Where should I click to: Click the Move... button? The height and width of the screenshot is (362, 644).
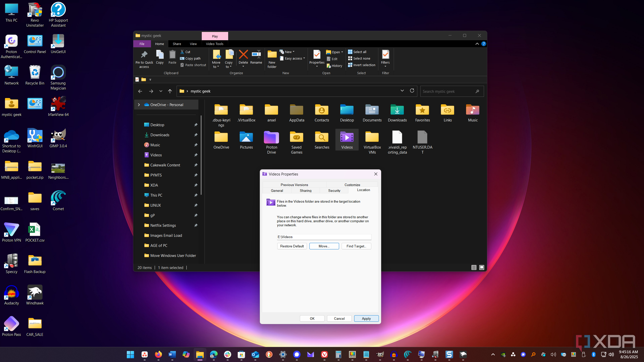324,246
